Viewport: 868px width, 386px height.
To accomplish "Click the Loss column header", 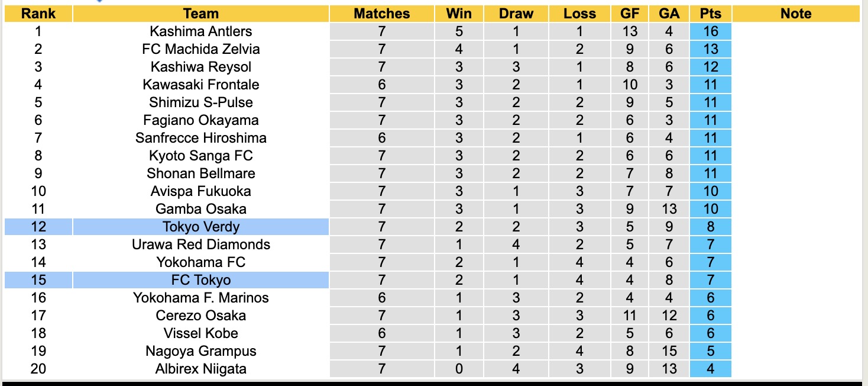I will coord(579,14).
